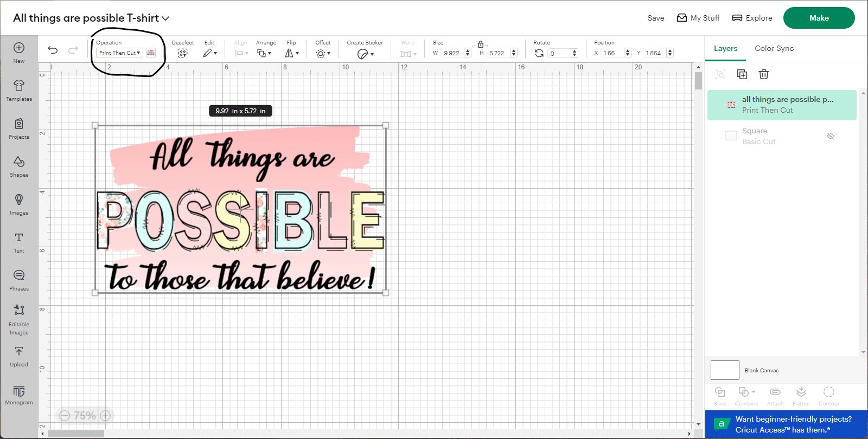Duplicate the layer using the duplicate icon
This screenshot has height=439, width=868.
pyautogui.click(x=742, y=74)
